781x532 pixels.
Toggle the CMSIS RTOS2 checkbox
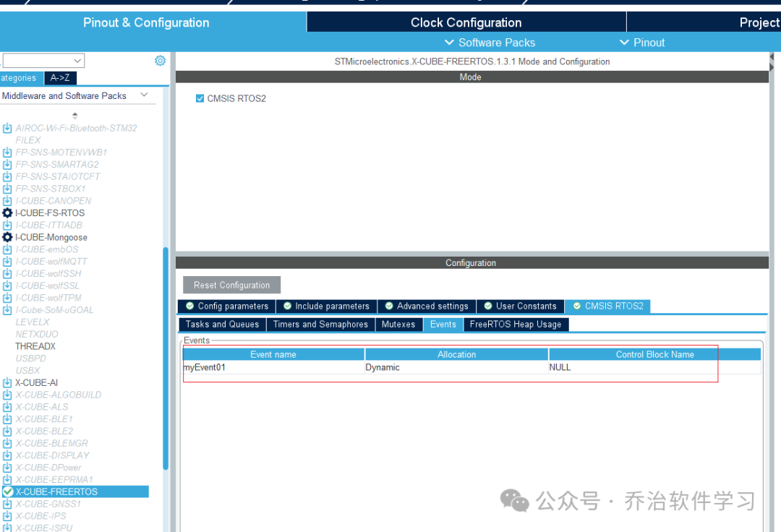pyautogui.click(x=200, y=98)
